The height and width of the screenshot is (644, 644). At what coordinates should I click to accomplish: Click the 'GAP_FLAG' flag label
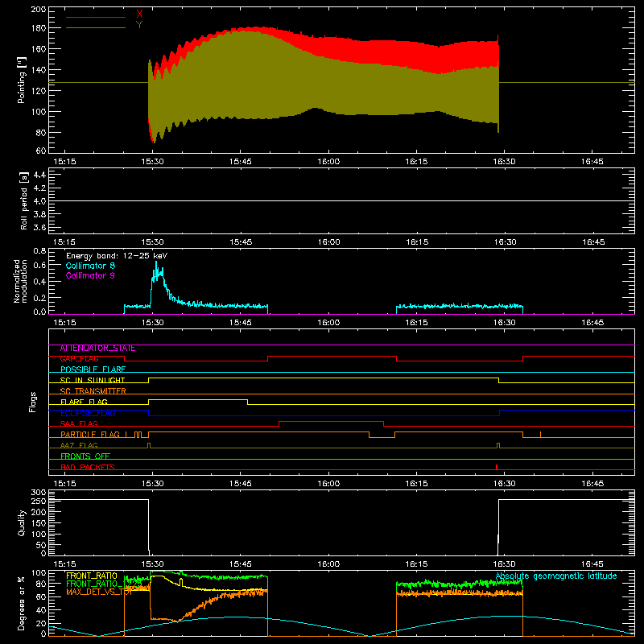[x=79, y=359]
